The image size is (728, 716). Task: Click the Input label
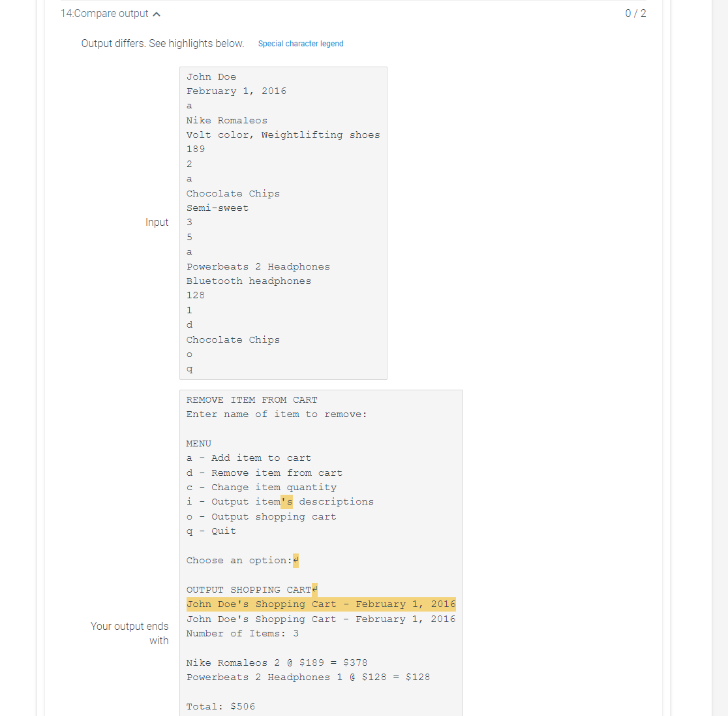[x=157, y=223]
